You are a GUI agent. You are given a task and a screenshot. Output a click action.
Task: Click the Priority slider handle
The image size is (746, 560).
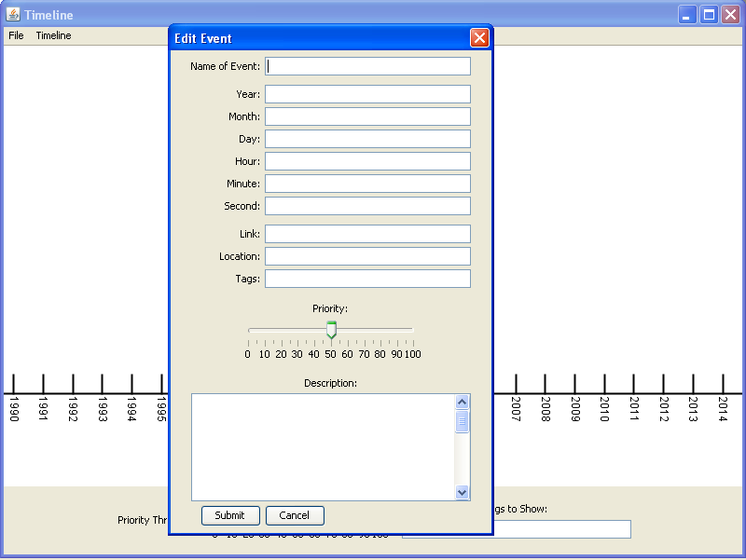[331, 330]
